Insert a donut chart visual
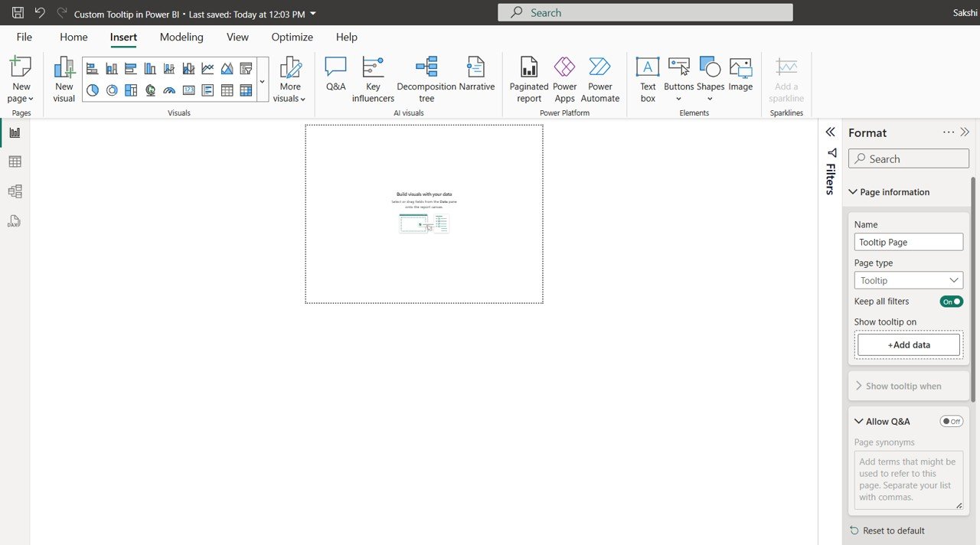The height and width of the screenshot is (545, 980). [x=112, y=90]
